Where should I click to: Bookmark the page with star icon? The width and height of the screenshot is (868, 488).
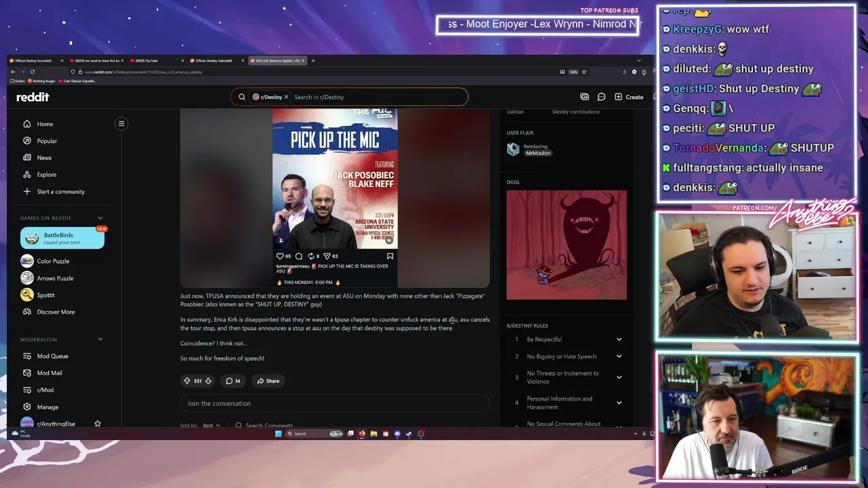[584, 72]
